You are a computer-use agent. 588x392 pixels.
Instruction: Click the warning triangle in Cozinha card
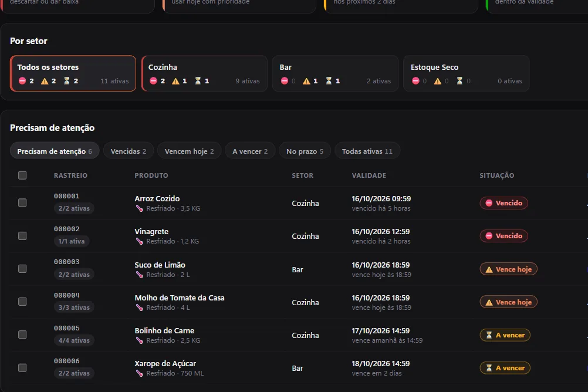tap(175, 80)
